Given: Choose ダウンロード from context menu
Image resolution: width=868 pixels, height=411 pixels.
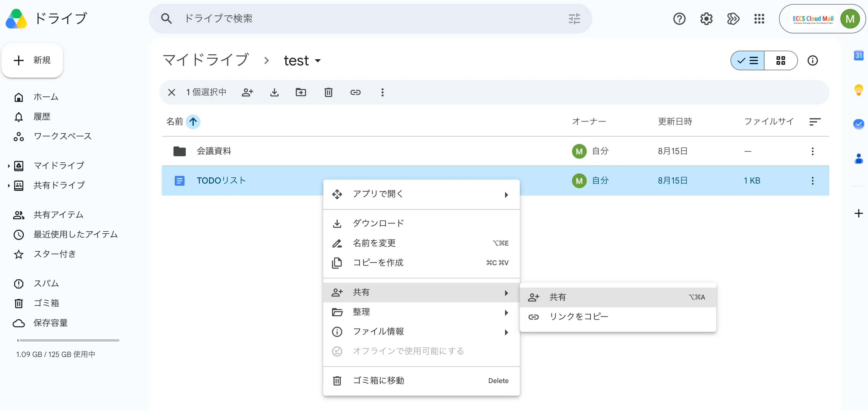Looking at the screenshot, I should 421,223.
